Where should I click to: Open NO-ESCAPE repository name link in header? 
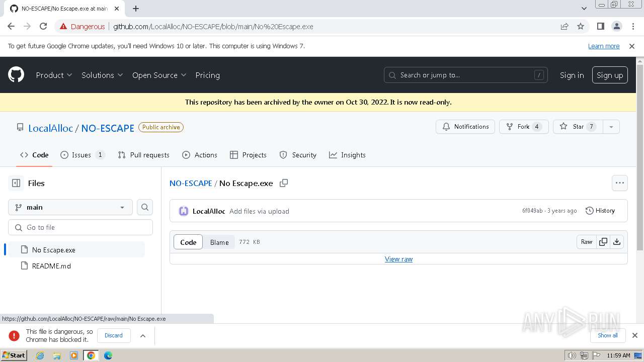108,128
